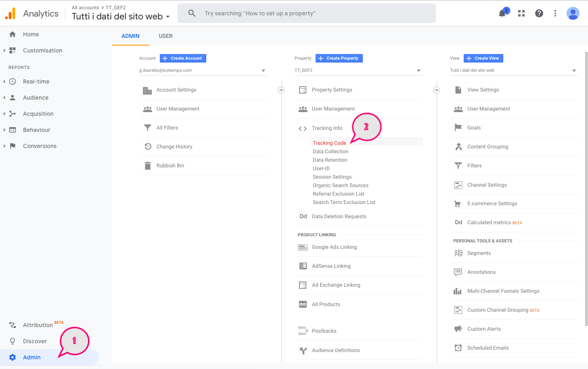Image resolution: width=588 pixels, height=369 pixels.
Task: Expand the Acquisition reports section
Action: [x=4, y=114]
